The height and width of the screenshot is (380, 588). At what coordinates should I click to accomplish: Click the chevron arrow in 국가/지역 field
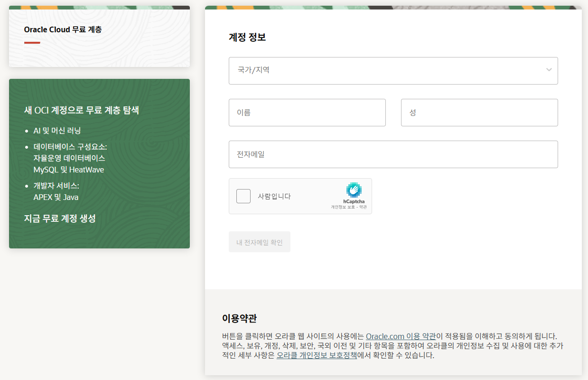(549, 70)
